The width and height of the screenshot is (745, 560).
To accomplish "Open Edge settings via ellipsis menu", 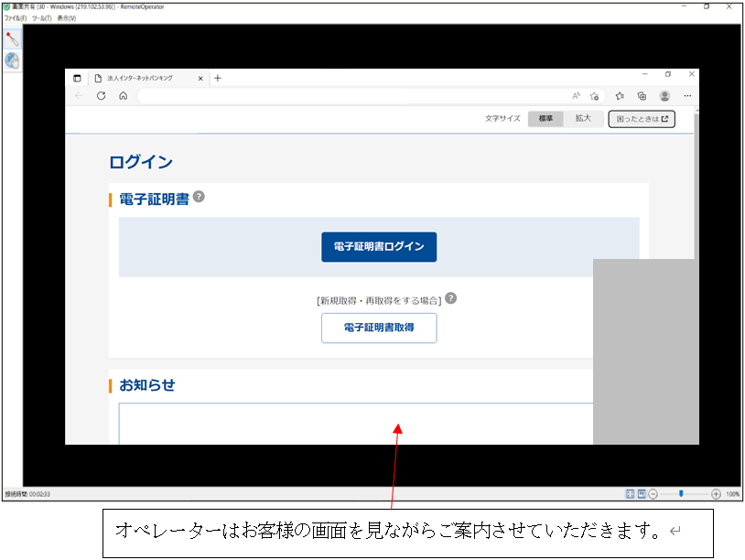I will pyautogui.click(x=686, y=95).
